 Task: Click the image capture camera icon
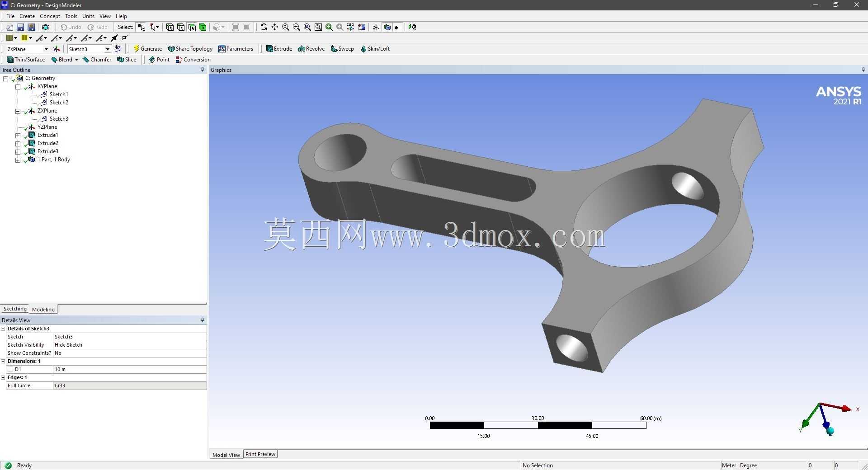46,27
